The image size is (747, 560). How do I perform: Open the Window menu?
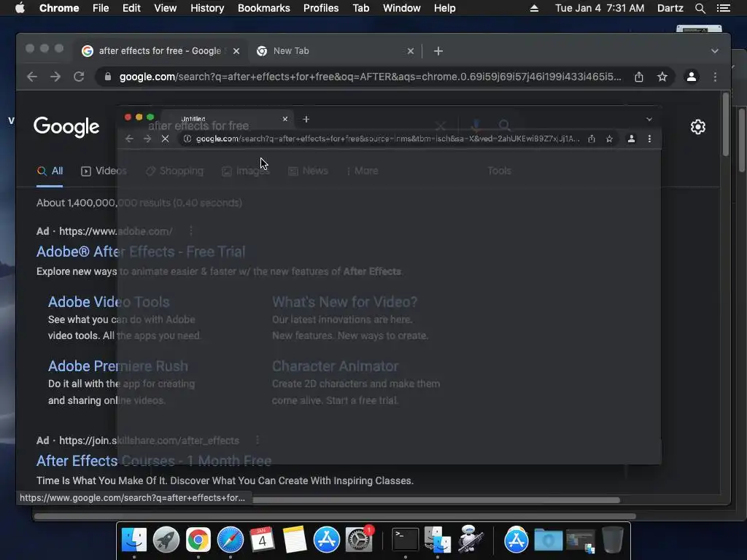click(x=402, y=8)
